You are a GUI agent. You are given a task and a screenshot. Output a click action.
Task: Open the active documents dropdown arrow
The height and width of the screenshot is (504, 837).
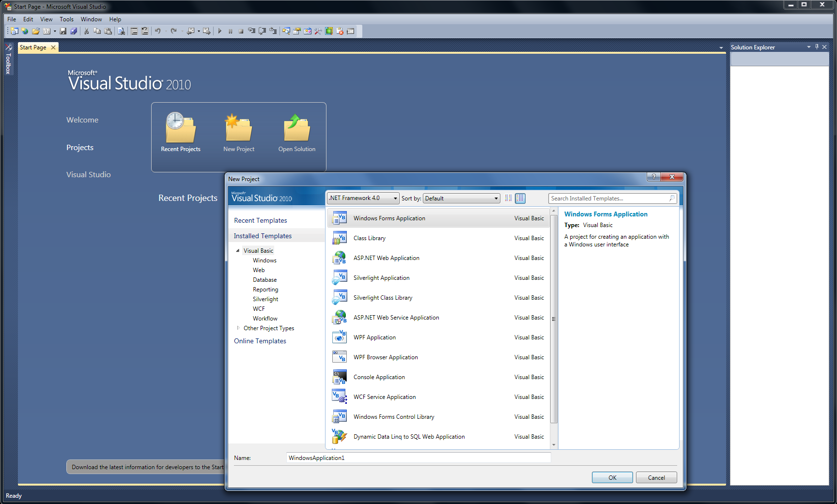coord(721,47)
